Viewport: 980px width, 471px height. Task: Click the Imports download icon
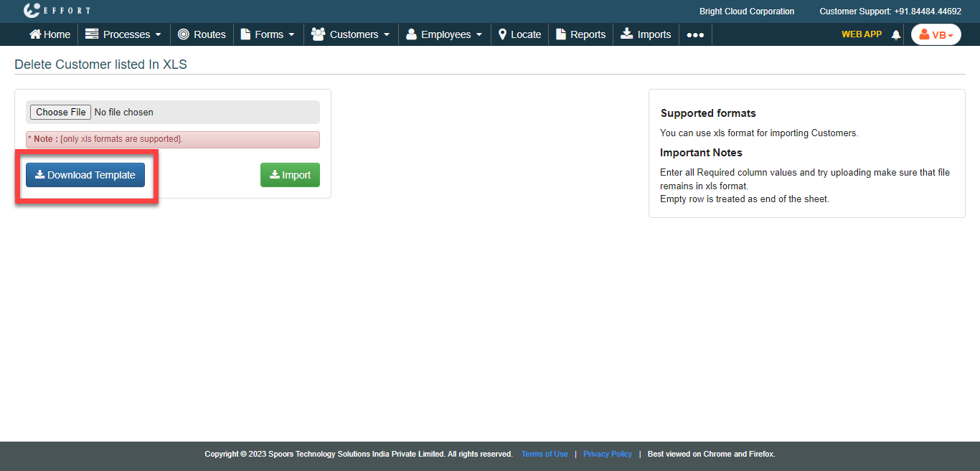[627, 34]
